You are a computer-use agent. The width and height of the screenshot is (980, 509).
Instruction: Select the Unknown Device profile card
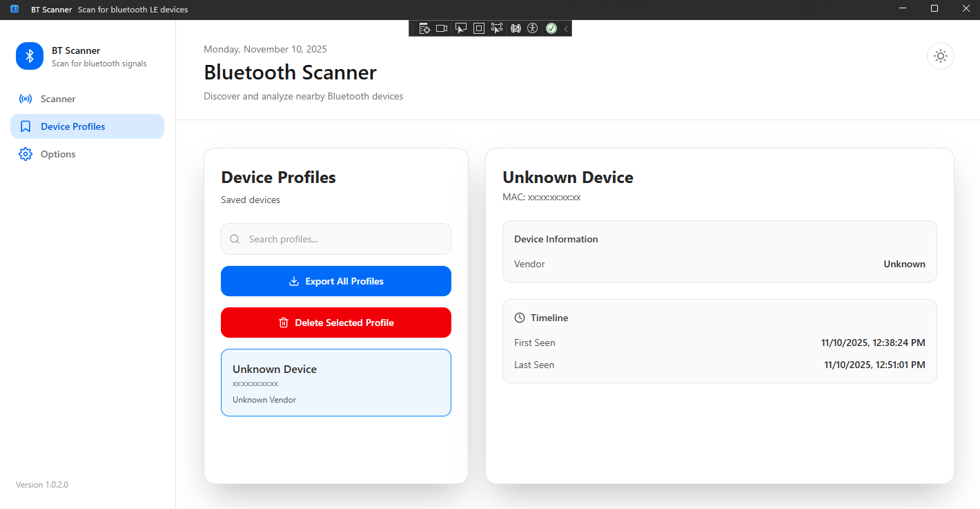tap(335, 383)
